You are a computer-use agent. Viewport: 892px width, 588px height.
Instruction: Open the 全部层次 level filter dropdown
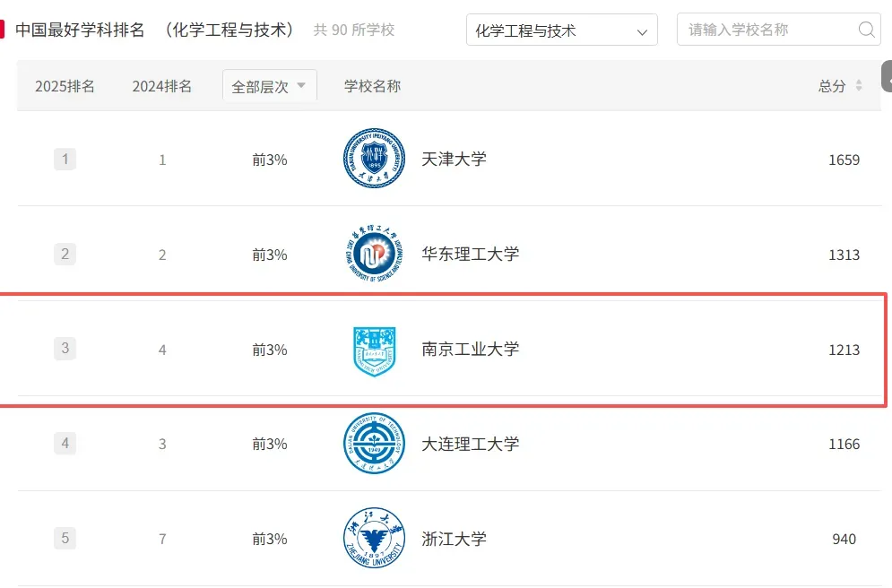click(x=270, y=86)
